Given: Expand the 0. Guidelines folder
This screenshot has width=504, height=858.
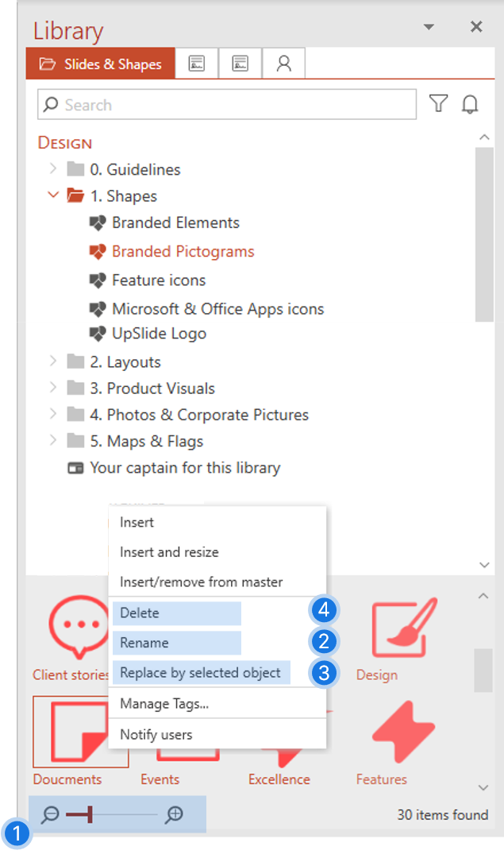Looking at the screenshot, I should (53, 168).
